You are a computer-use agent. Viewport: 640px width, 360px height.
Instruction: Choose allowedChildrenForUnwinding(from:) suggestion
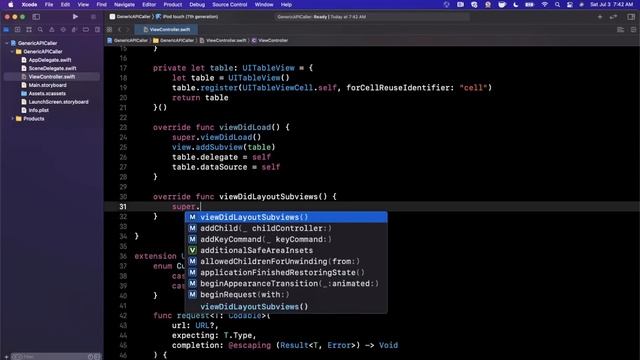coord(286,261)
